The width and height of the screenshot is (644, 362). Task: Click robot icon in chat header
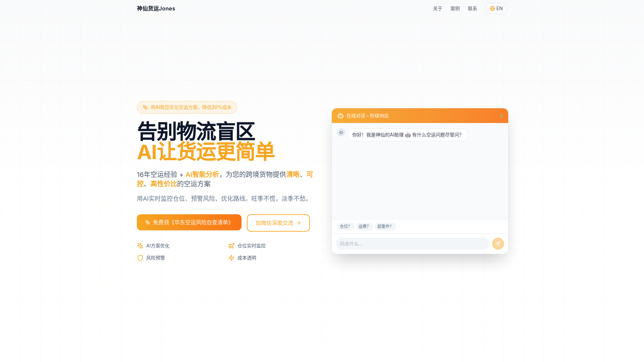pyautogui.click(x=340, y=116)
